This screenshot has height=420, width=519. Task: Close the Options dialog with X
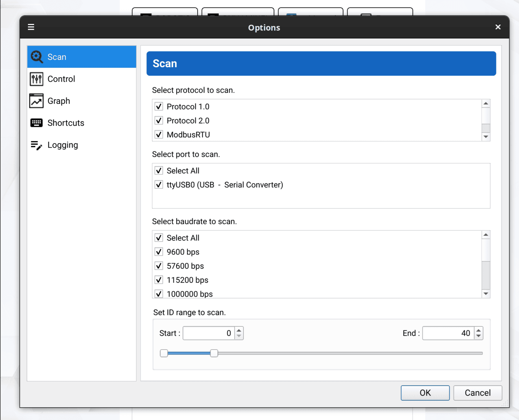(498, 27)
